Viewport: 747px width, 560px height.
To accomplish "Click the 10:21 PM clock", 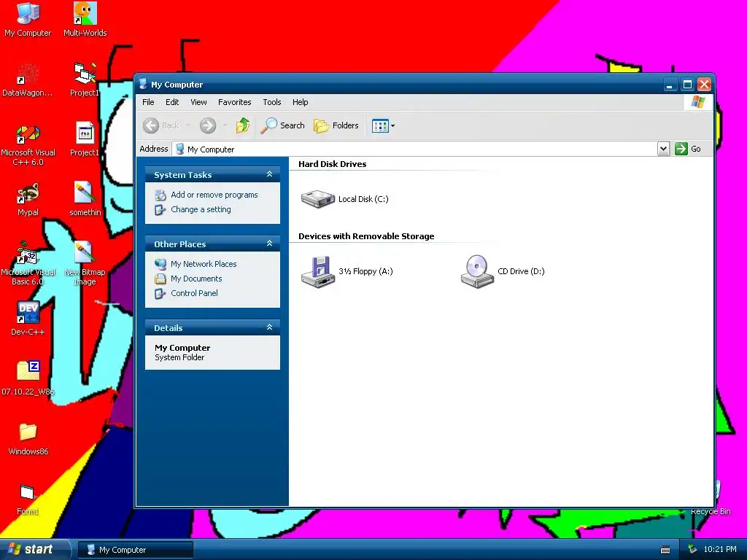I will point(720,550).
